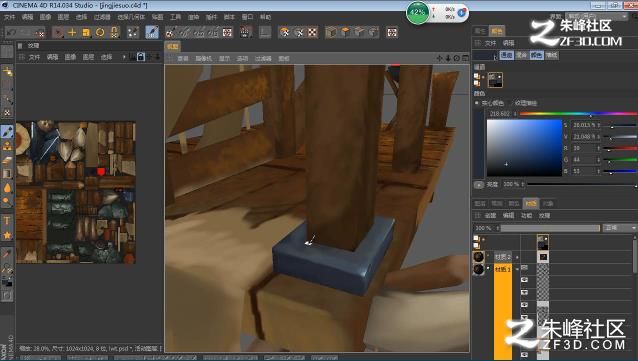Toggle the third highlighted (颜色) mode button
The image size is (638, 361).
536,55
